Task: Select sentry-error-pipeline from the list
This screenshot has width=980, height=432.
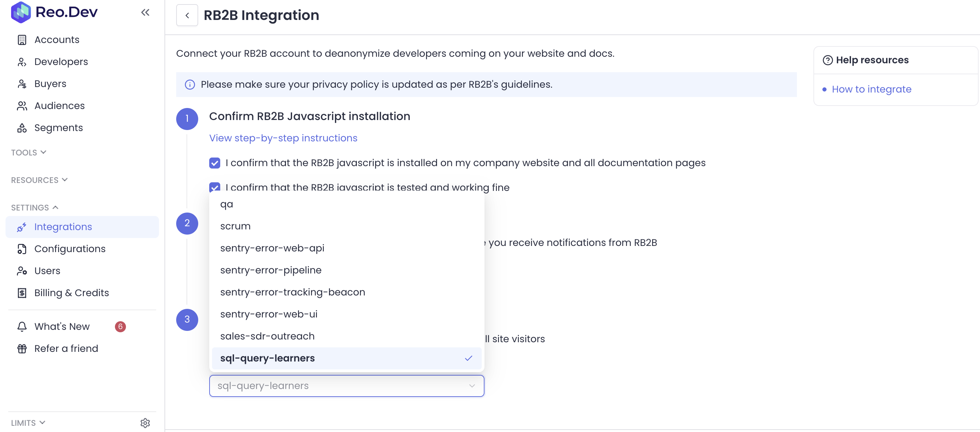Action: [270, 270]
